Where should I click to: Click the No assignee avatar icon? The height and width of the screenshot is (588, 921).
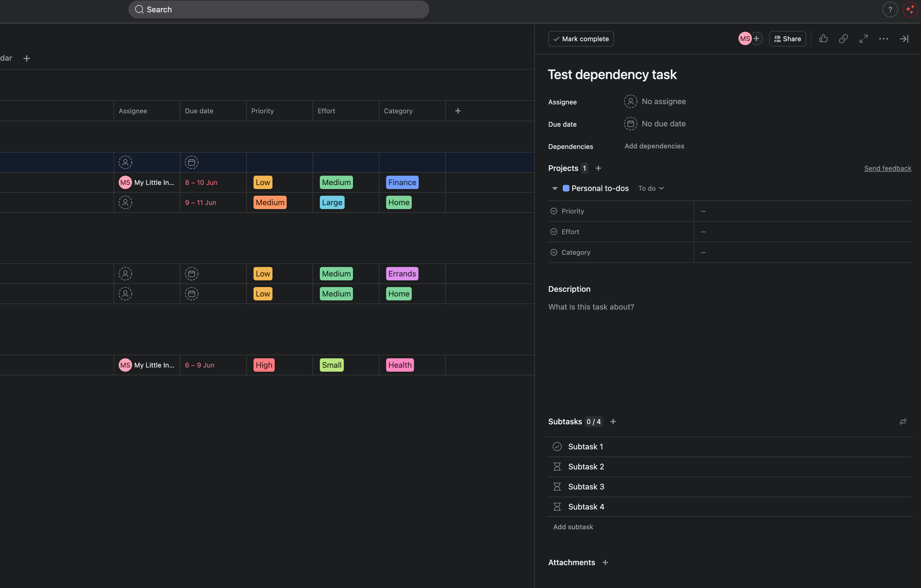(630, 101)
